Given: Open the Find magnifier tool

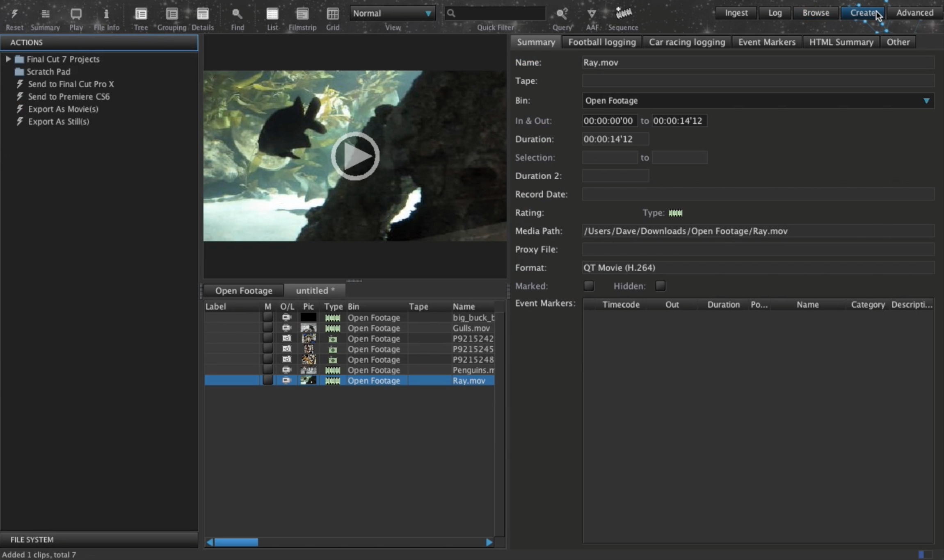Looking at the screenshot, I should (237, 14).
